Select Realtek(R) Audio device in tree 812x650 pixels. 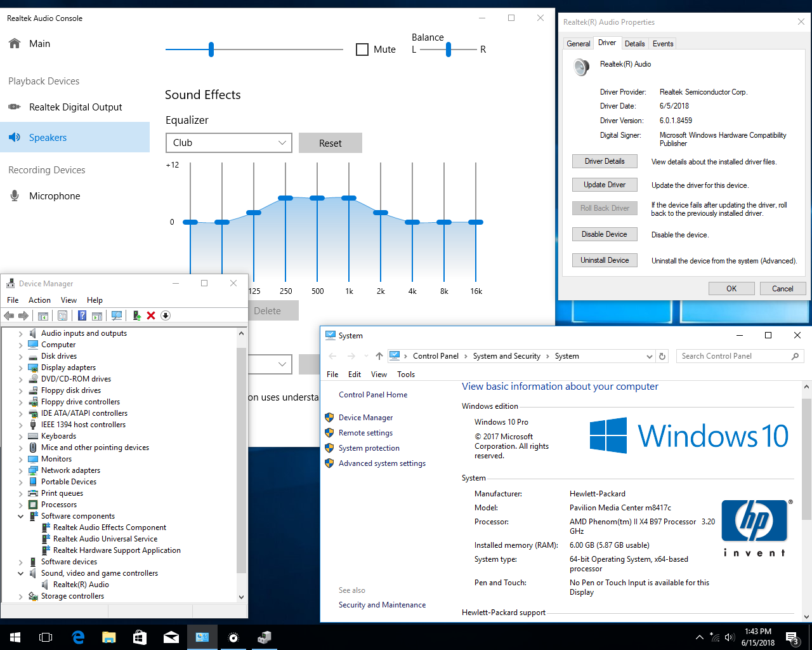point(81,585)
